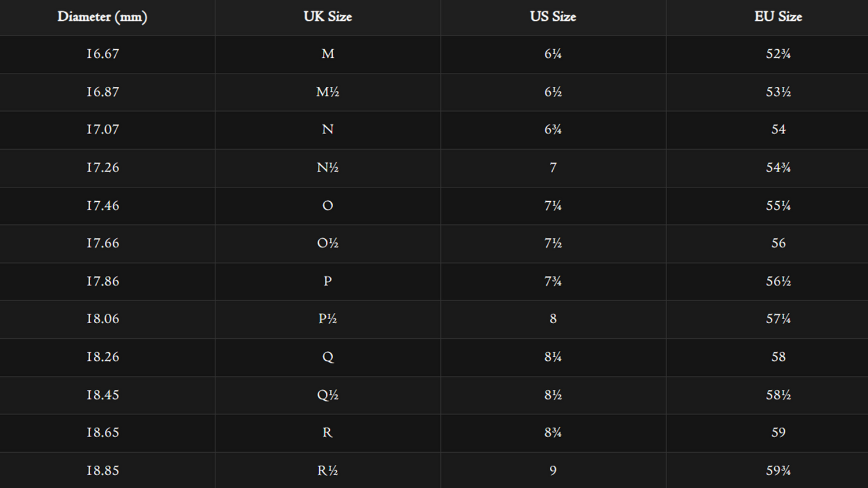The height and width of the screenshot is (488, 868).
Task: Click US size 9 cell
Action: 553,471
